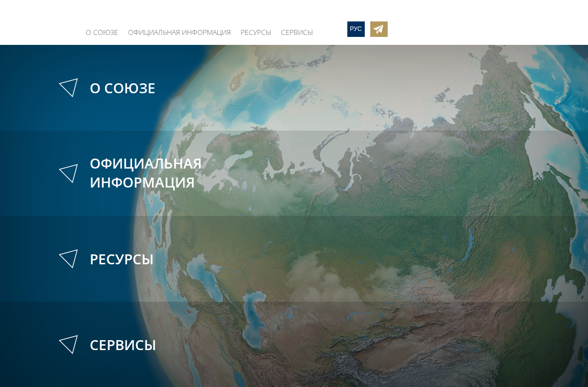The height and width of the screenshot is (387, 588).
Task: Open the Telegram paper-plane icon
Action: 379,29
